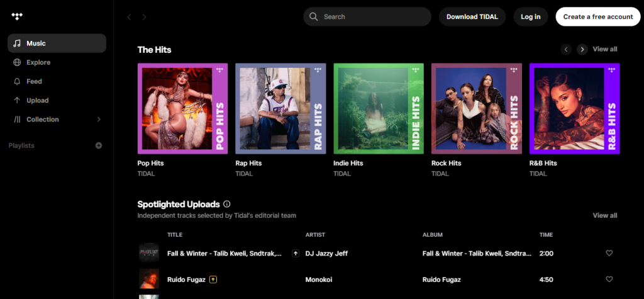
Task: Click the upload badge next to Ruido Fugaz
Action: (x=213, y=279)
